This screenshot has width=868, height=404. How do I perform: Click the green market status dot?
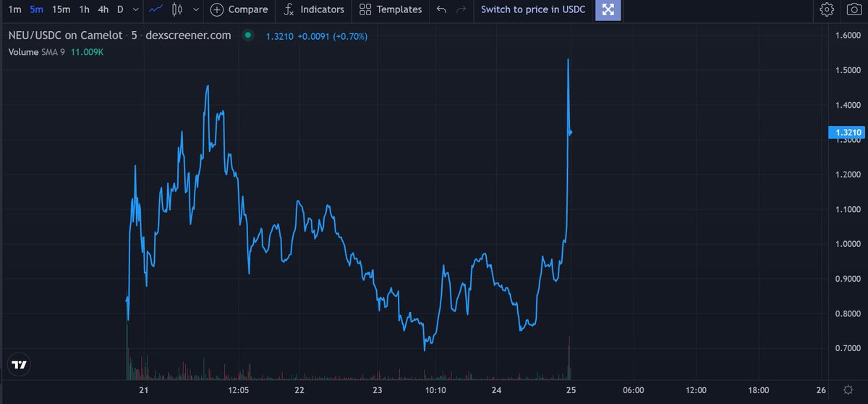[248, 35]
